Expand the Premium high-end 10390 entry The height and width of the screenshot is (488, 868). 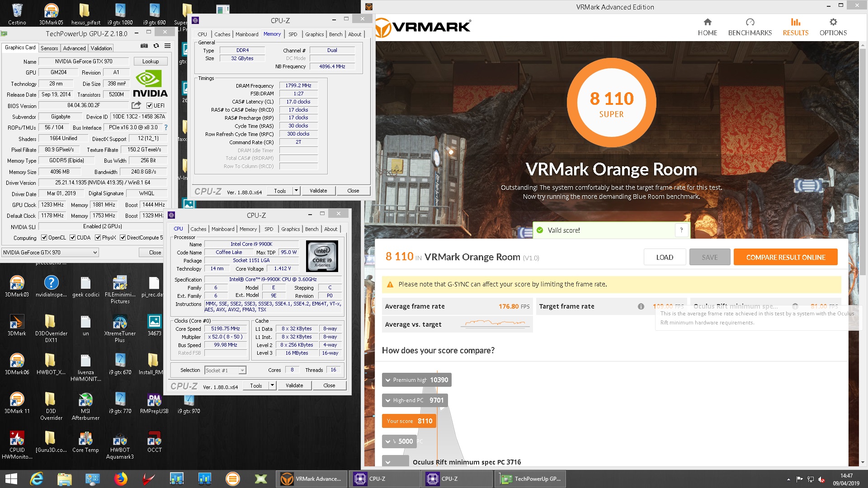point(416,380)
